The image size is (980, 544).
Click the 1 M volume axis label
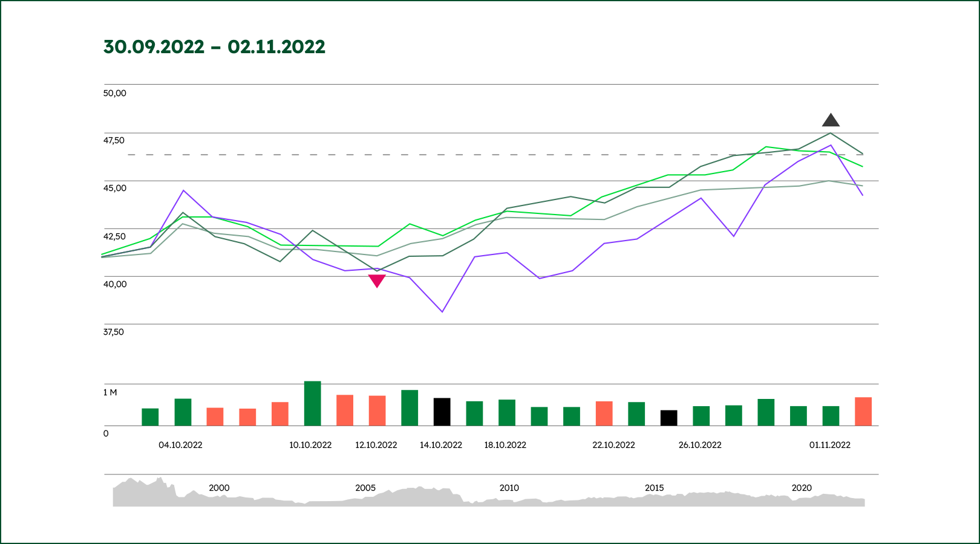tap(110, 392)
